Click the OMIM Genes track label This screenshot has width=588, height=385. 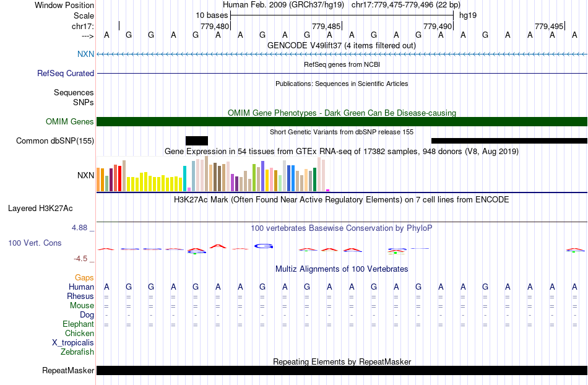coord(69,121)
